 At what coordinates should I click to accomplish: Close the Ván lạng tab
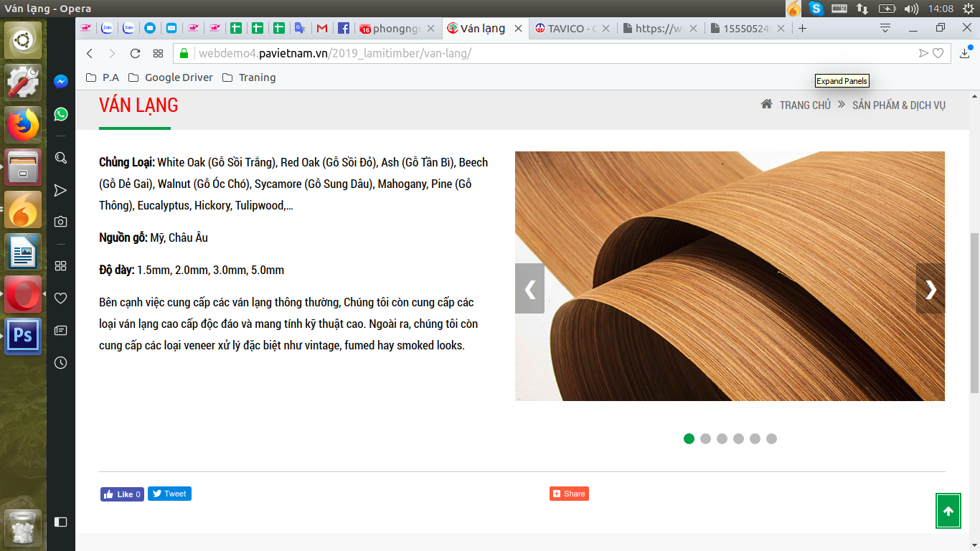click(519, 29)
